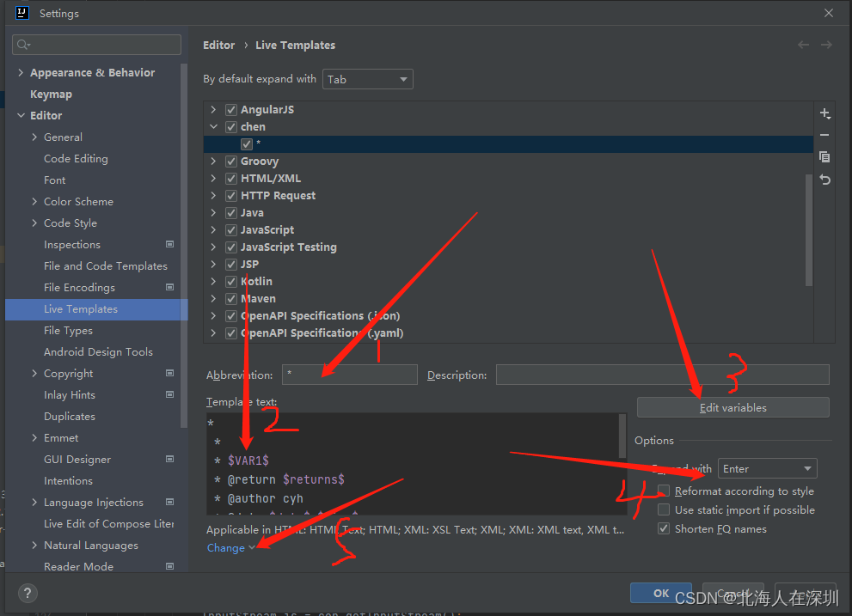Image resolution: width=852 pixels, height=616 pixels.
Task: Click the forward navigation arrow
Action: [826, 45]
